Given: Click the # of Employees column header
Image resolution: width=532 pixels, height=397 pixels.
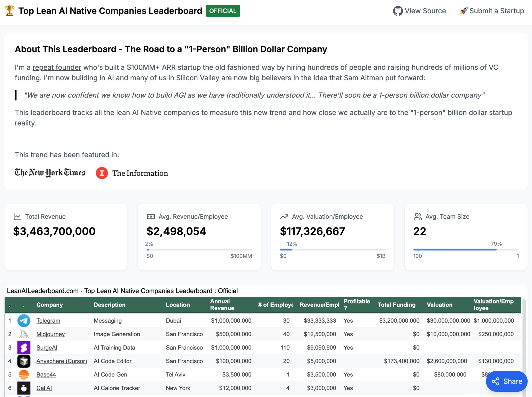Looking at the screenshot, I should pos(275,305).
